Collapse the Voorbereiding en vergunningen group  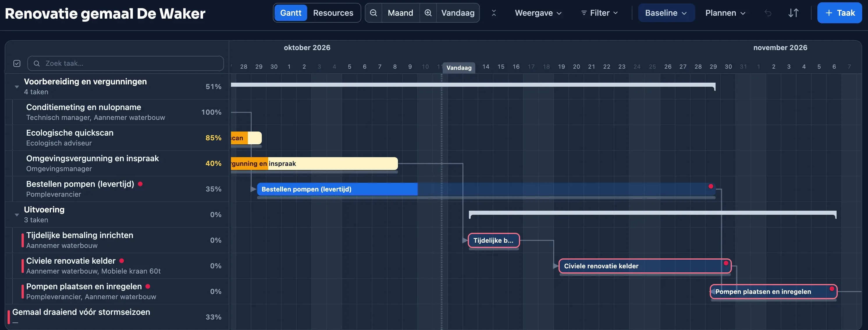point(17,87)
